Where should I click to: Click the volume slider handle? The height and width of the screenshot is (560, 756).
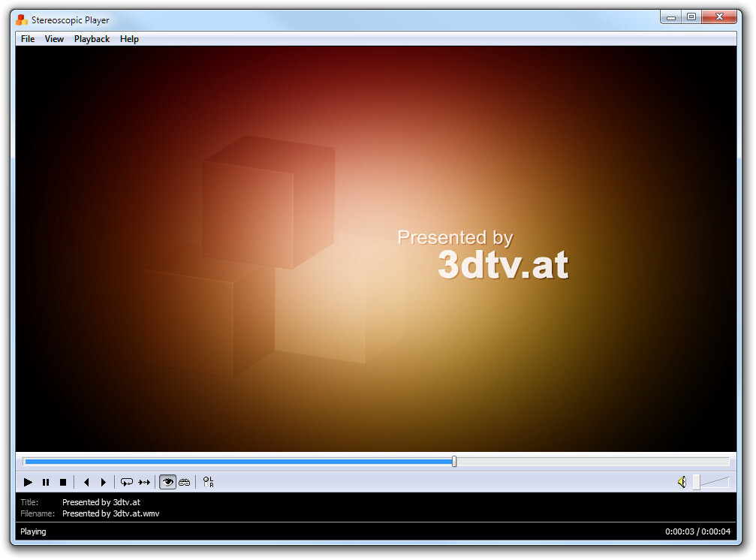pos(696,482)
